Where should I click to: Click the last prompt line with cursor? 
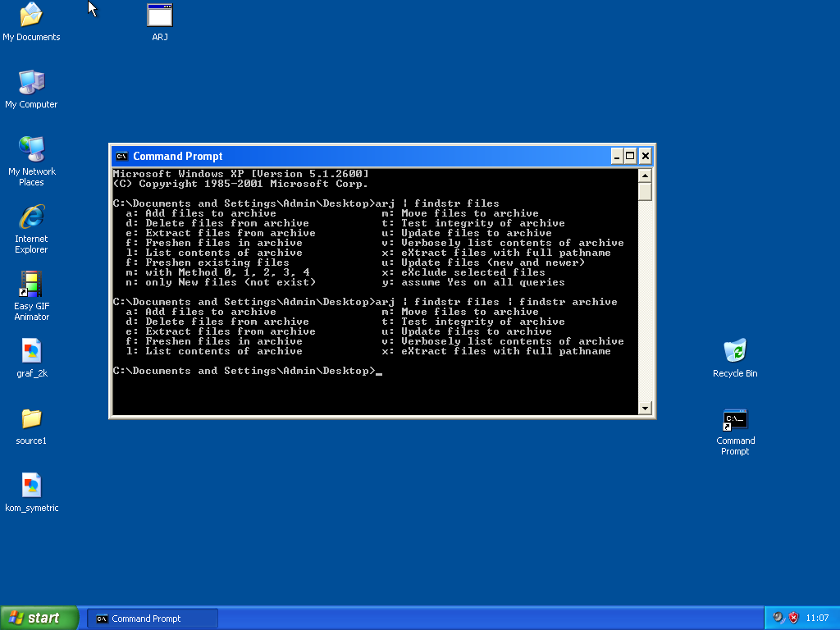click(248, 371)
